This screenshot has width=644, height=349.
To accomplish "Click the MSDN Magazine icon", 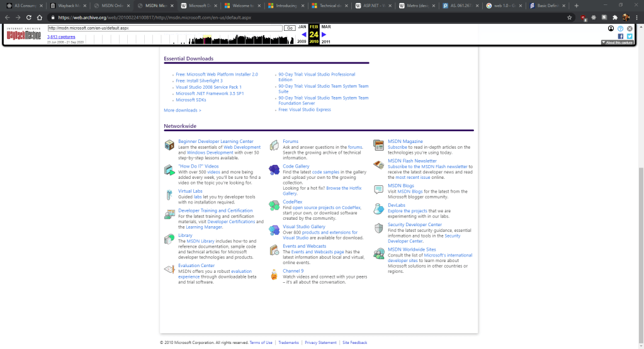I will (378, 146).
